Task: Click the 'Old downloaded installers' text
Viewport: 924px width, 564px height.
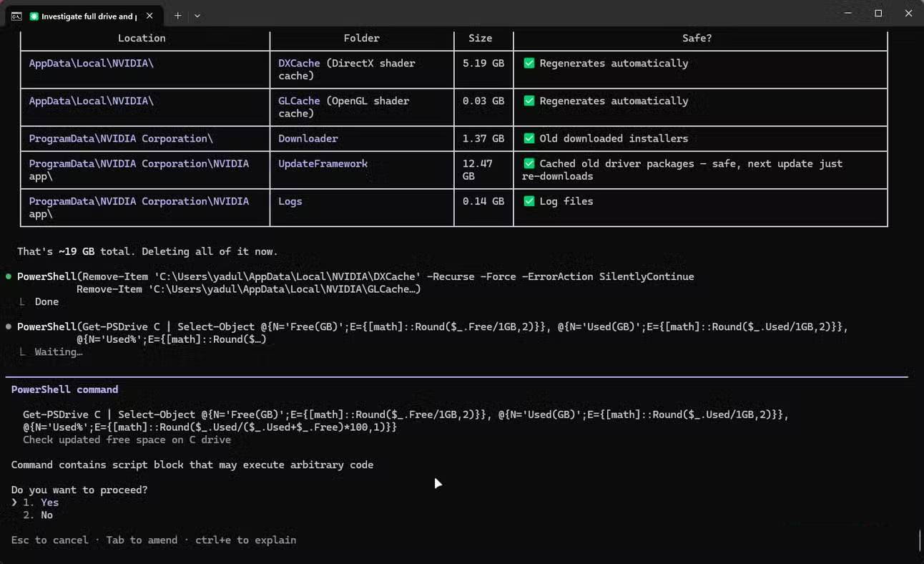Action: pyautogui.click(x=614, y=138)
